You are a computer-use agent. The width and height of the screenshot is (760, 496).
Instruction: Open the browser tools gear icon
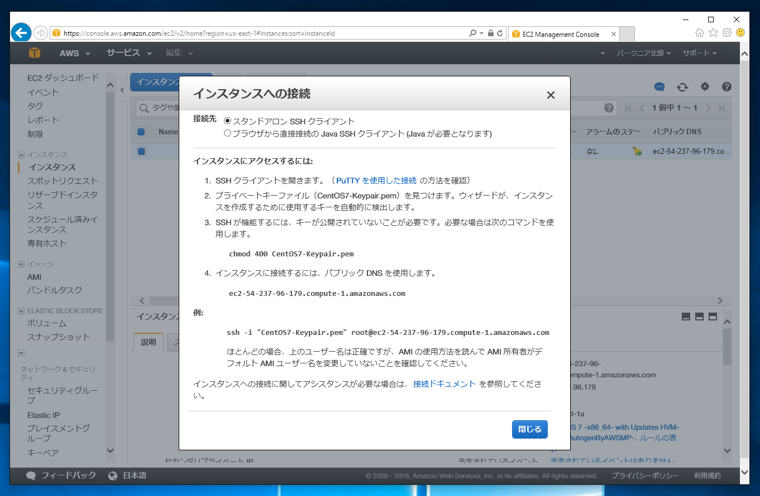[x=727, y=32]
